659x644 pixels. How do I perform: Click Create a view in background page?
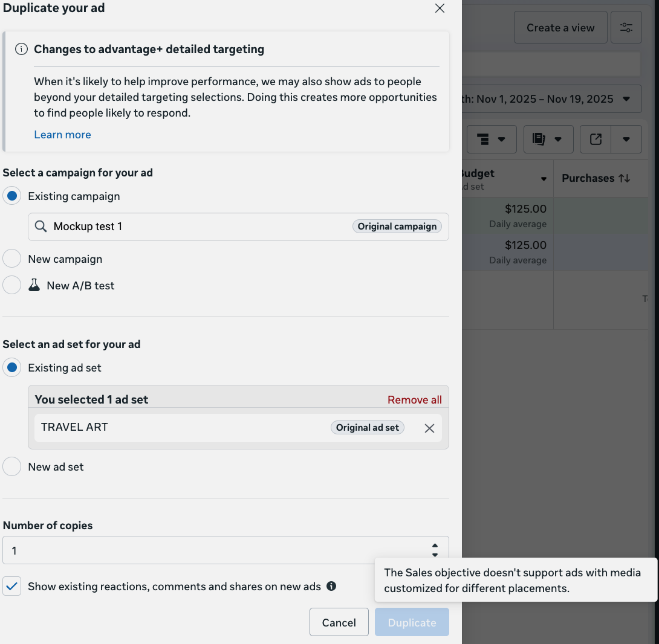click(x=560, y=28)
